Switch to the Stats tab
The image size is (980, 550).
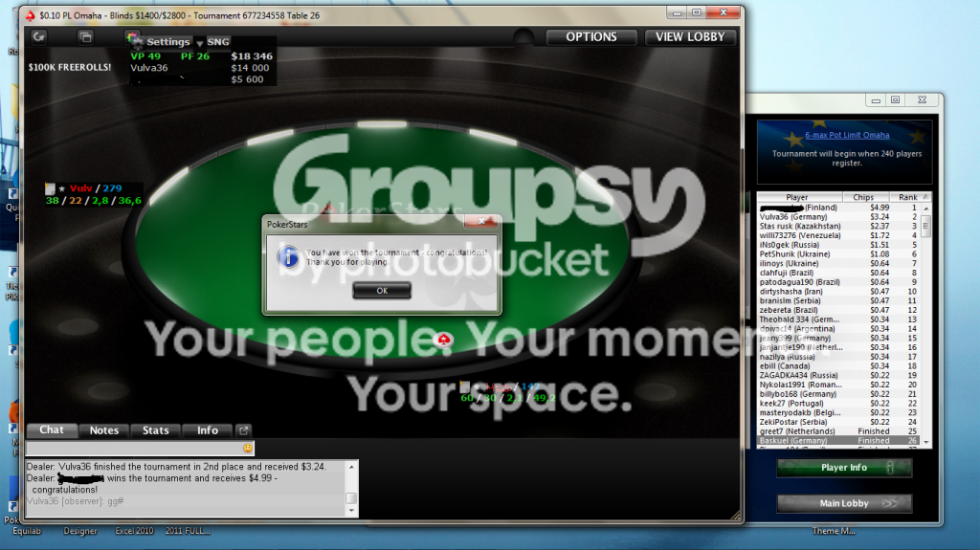(x=156, y=430)
